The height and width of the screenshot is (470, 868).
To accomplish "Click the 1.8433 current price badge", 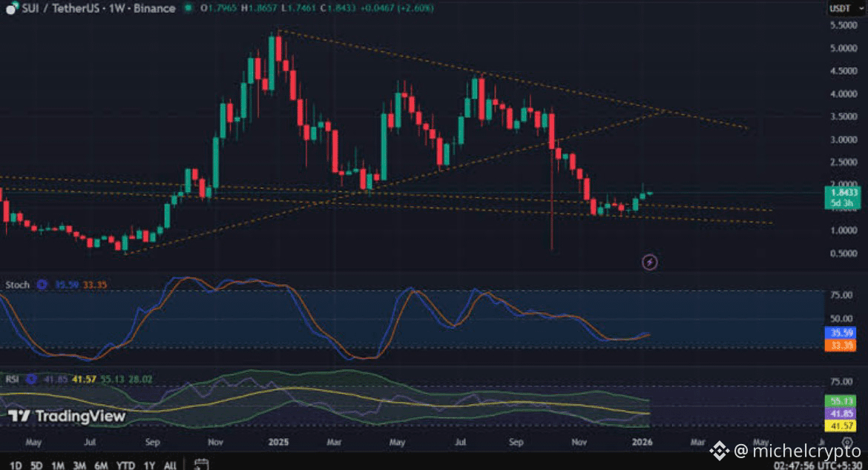I will [843, 197].
